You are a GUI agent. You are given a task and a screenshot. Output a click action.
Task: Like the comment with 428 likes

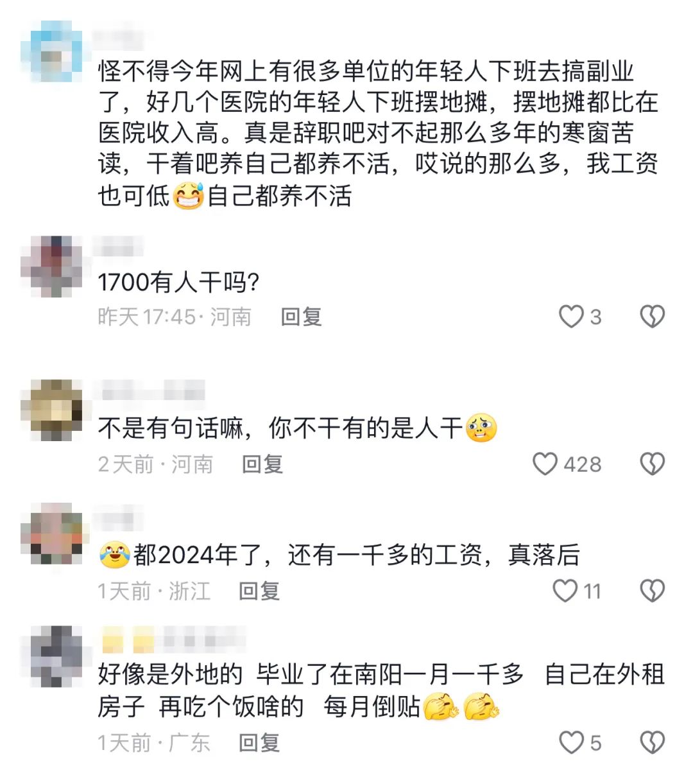545,464
